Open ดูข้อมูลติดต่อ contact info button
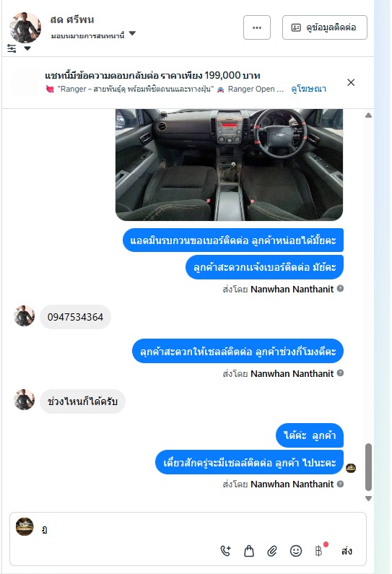This screenshot has width=392, height=574. (x=324, y=27)
